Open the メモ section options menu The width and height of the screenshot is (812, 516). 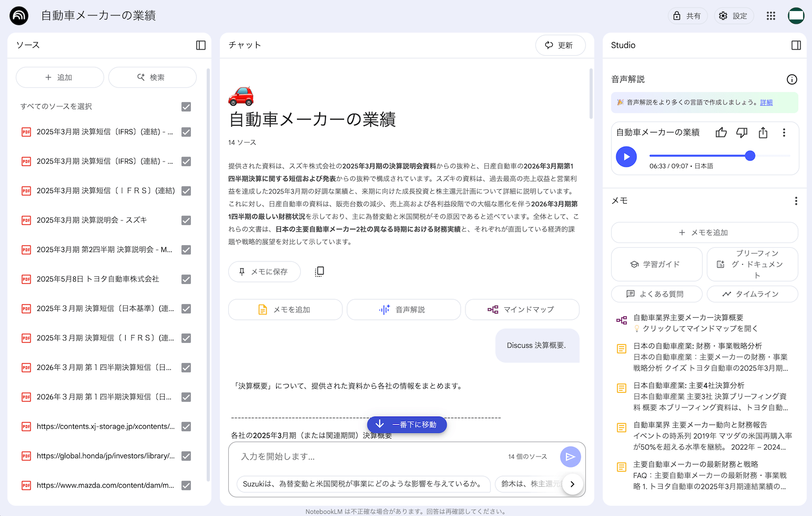[796, 201]
